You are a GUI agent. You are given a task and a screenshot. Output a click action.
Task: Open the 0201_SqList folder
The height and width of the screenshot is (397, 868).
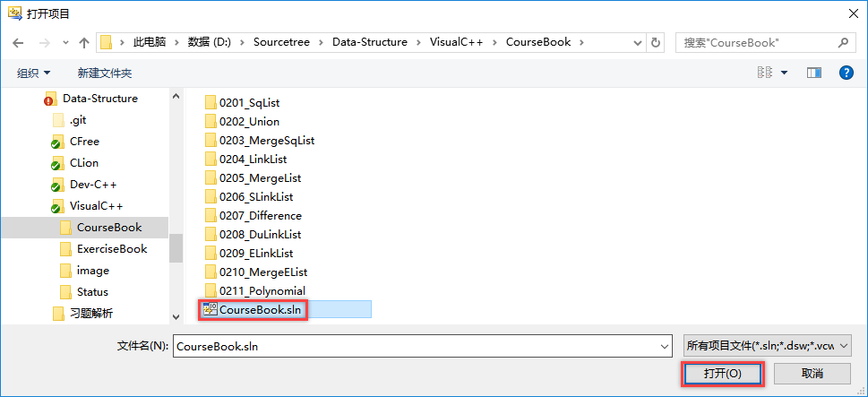tap(249, 102)
